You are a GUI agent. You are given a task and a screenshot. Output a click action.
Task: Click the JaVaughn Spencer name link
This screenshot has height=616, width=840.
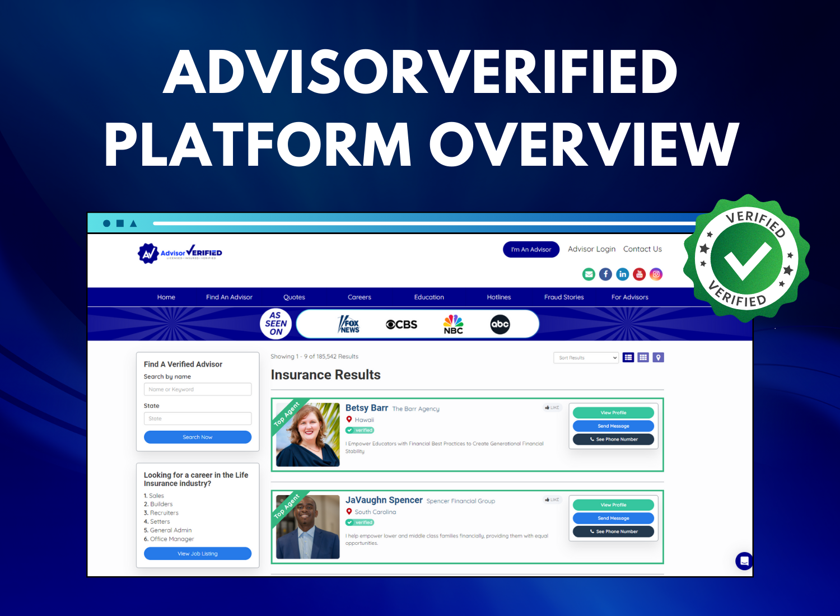(384, 500)
